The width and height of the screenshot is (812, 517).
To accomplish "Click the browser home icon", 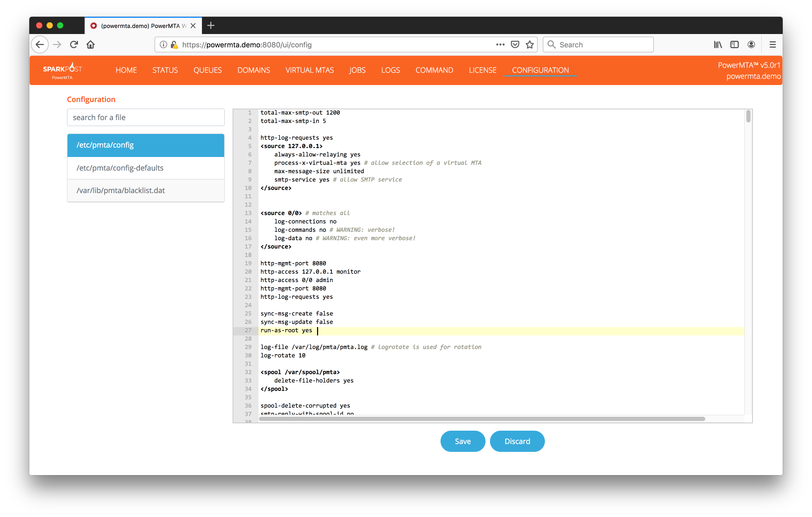I will pyautogui.click(x=90, y=44).
